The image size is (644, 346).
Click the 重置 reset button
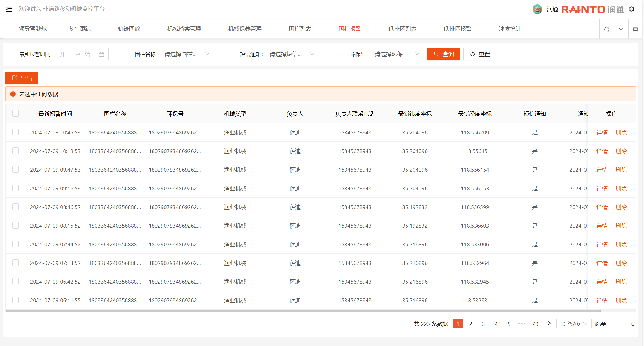pos(480,54)
